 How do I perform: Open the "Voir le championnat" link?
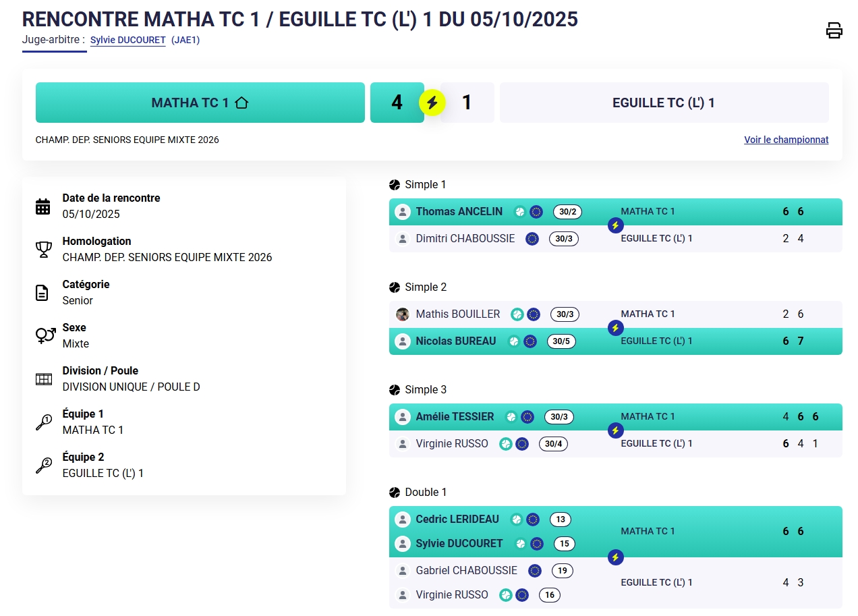point(786,140)
